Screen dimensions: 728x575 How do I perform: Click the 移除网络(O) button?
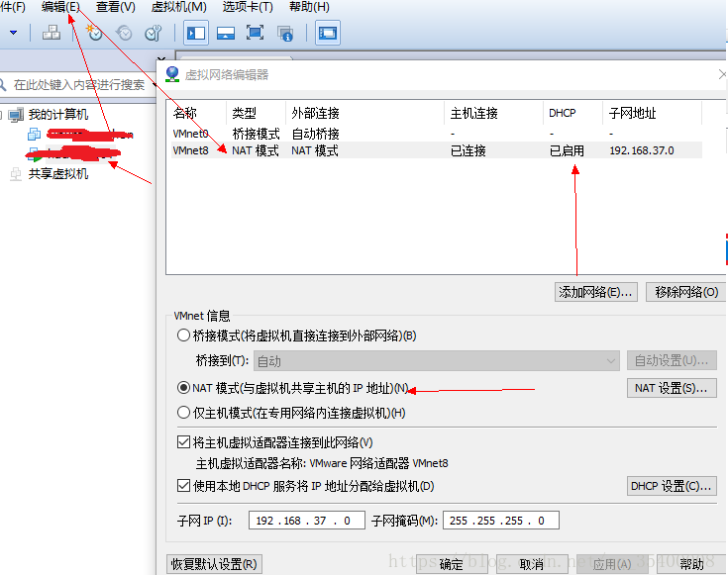tap(686, 292)
